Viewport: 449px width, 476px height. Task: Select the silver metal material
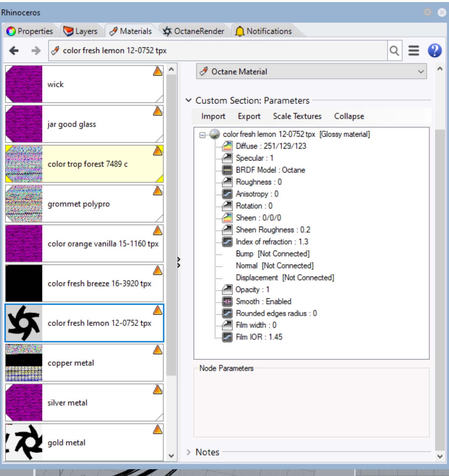click(x=84, y=403)
